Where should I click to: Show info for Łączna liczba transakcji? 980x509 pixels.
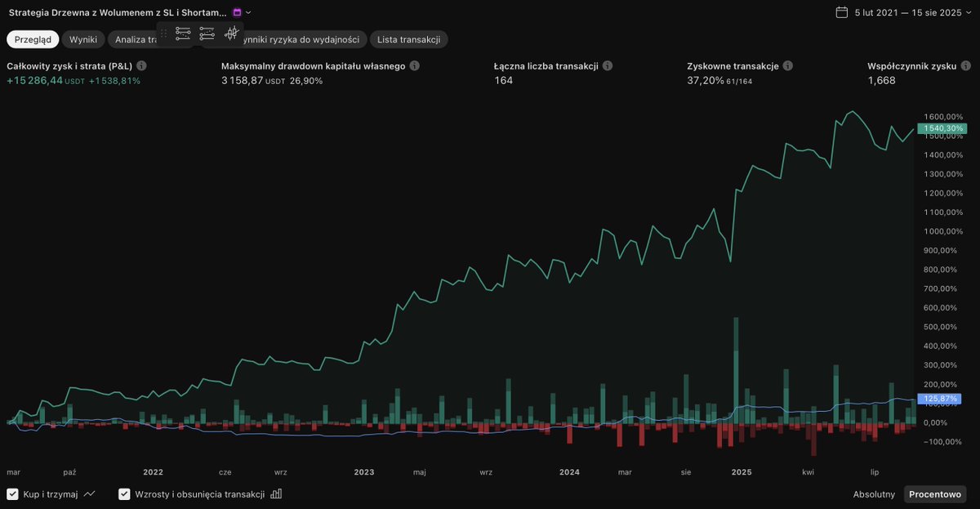coord(608,65)
